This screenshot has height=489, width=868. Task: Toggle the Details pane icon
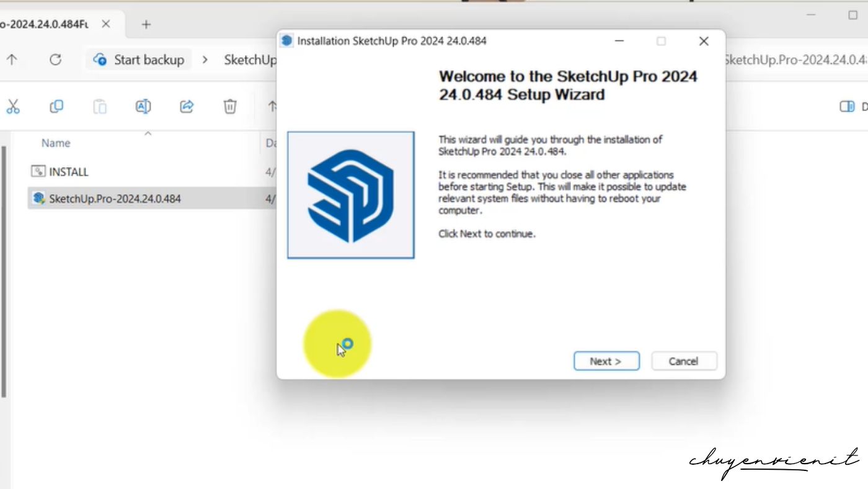click(x=847, y=107)
